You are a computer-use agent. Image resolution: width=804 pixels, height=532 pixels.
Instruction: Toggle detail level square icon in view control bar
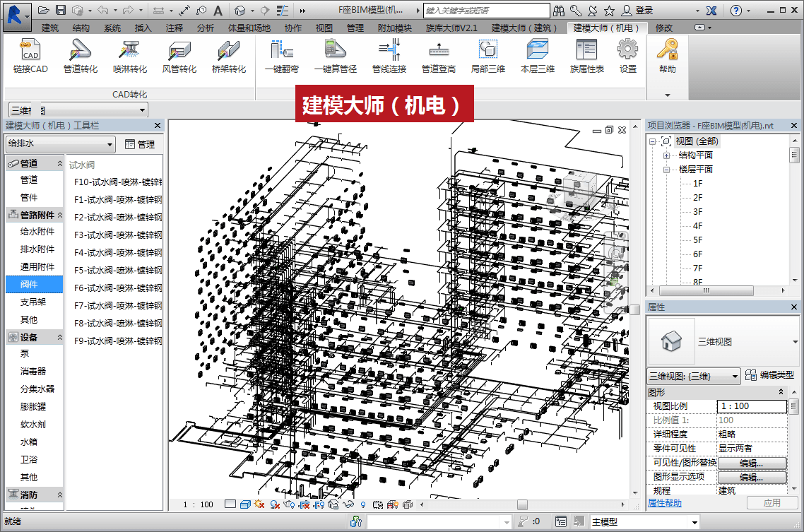(x=230, y=504)
